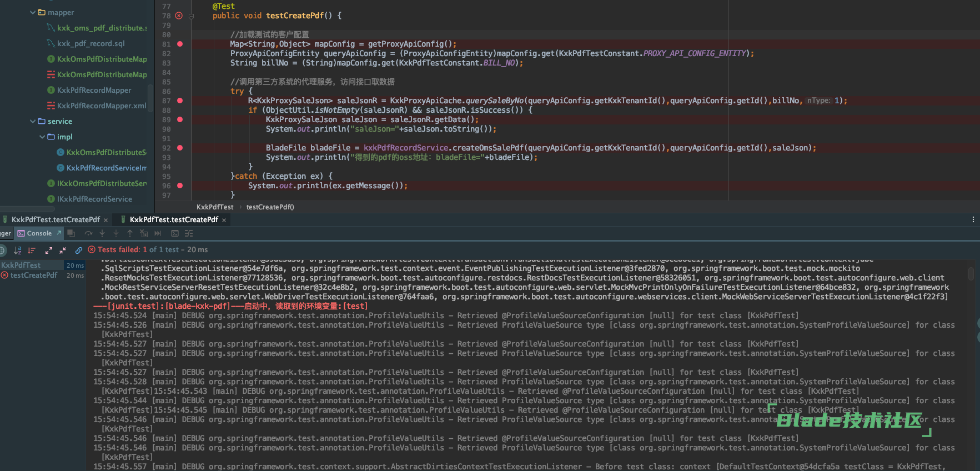The image size is (980, 471).
Task: Click the Step Out up-arrow icon
Action: 130,233
